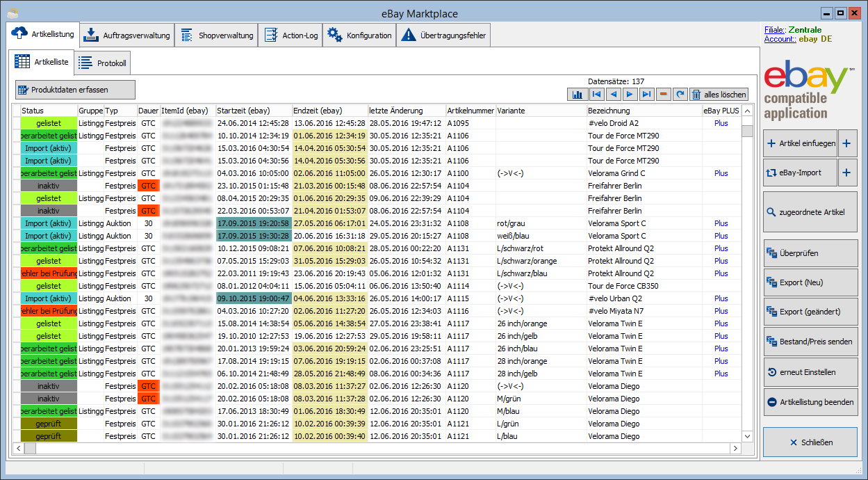Select the Protokoll sub-tab

(102, 63)
